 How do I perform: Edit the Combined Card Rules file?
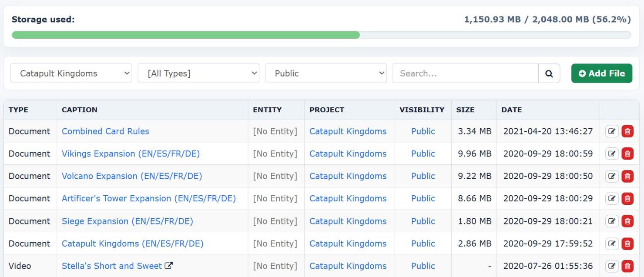coord(613,131)
